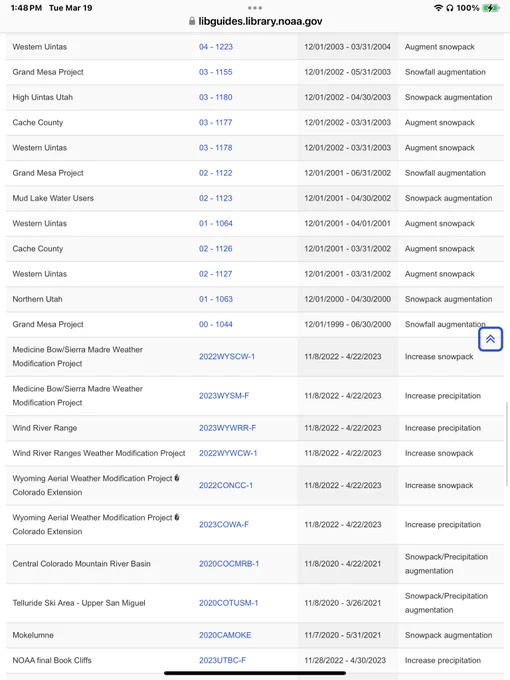The height and width of the screenshot is (680, 510).
Task: Select date range 11/7/2020 - 5/31/2021
Action: tap(343, 635)
